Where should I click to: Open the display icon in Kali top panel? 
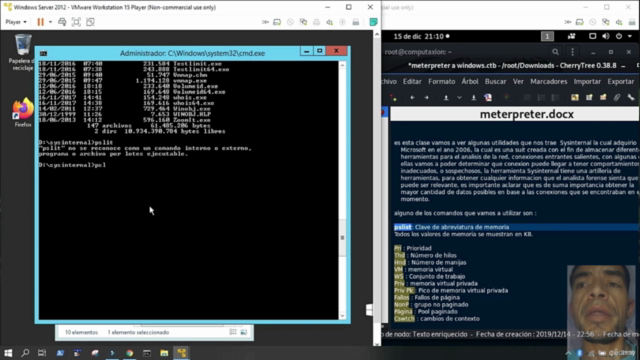point(592,36)
